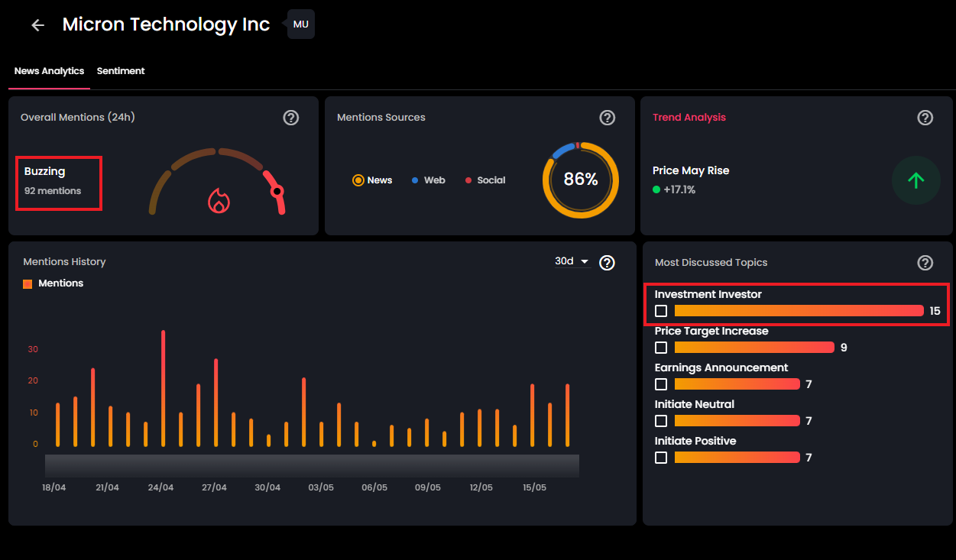Image resolution: width=956 pixels, height=560 pixels.
Task: Switch to the News Analytics tab
Action: (49, 71)
